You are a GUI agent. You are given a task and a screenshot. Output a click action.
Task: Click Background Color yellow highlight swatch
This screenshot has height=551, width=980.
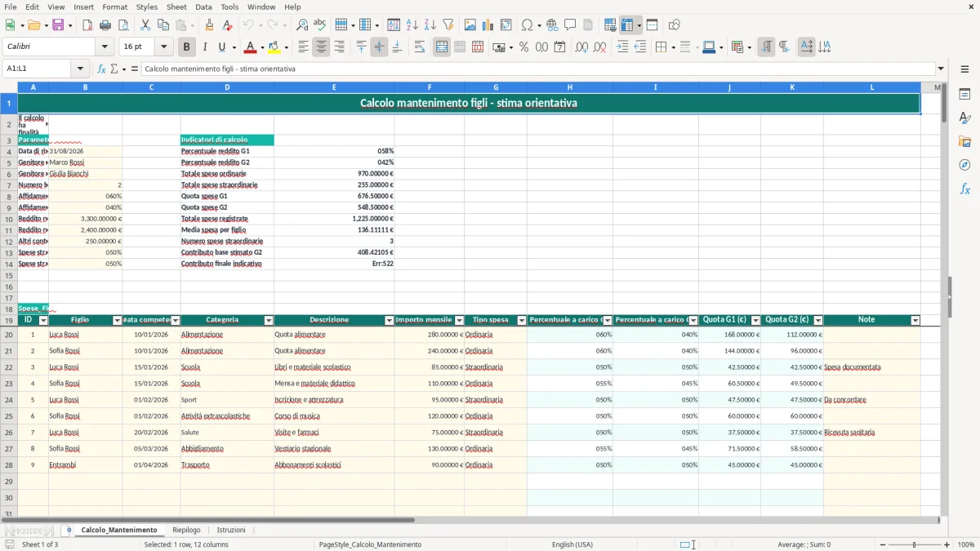274,47
